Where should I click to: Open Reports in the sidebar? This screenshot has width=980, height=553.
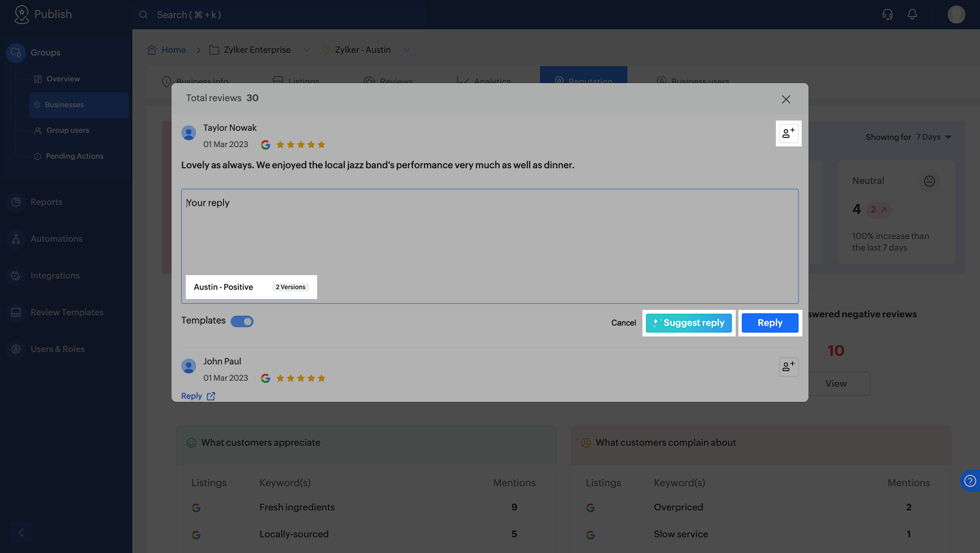[x=46, y=202]
